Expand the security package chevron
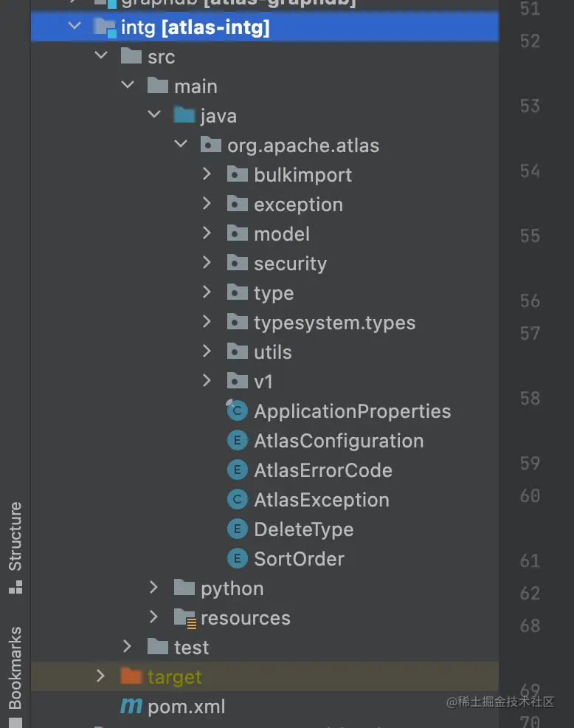 pyautogui.click(x=207, y=263)
